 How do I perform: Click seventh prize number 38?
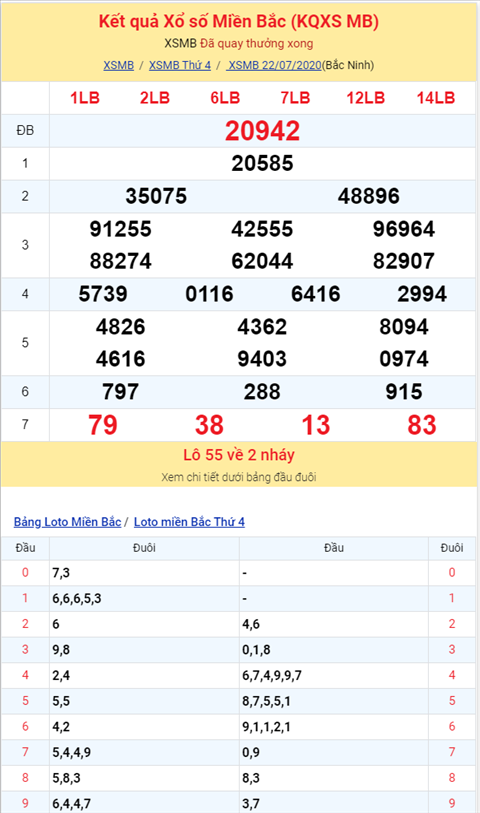click(209, 425)
